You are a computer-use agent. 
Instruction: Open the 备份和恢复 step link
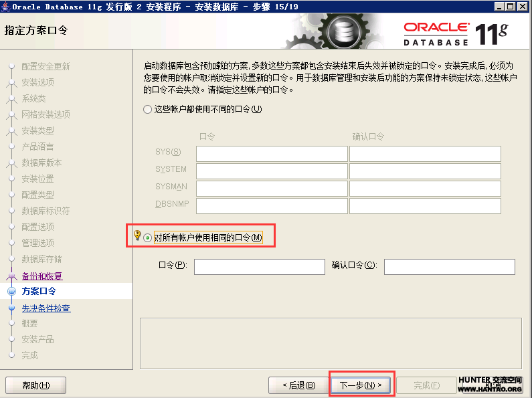[41, 276]
